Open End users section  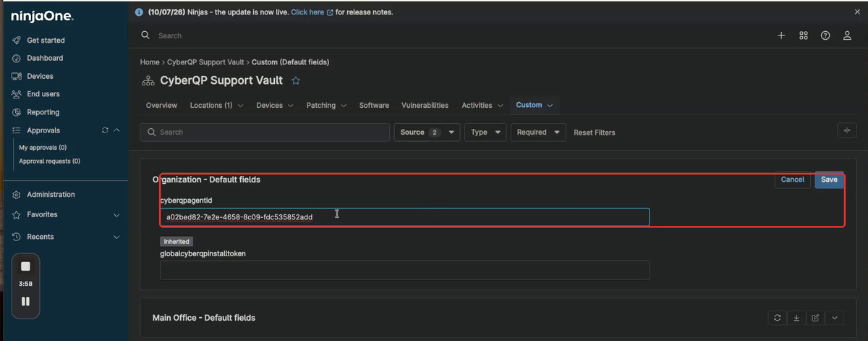tap(43, 94)
